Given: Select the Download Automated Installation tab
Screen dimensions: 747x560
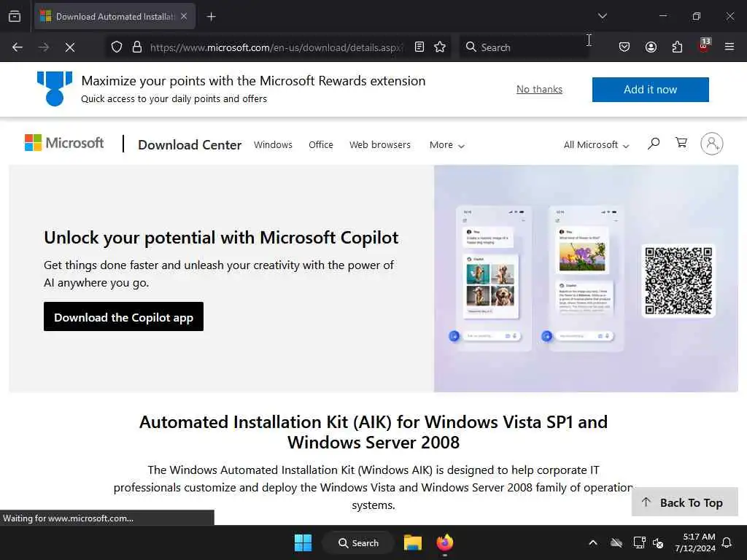Looking at the screenshot, I should point(115,17).
